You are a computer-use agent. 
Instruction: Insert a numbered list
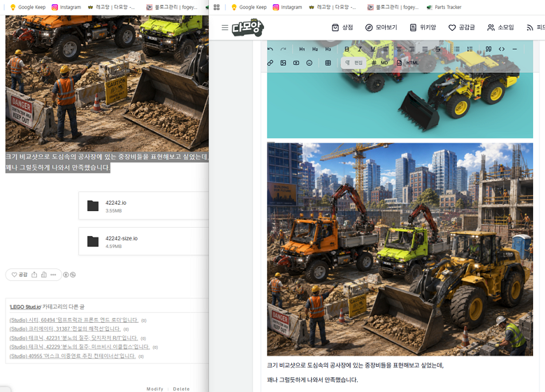(x=470, y=49)
